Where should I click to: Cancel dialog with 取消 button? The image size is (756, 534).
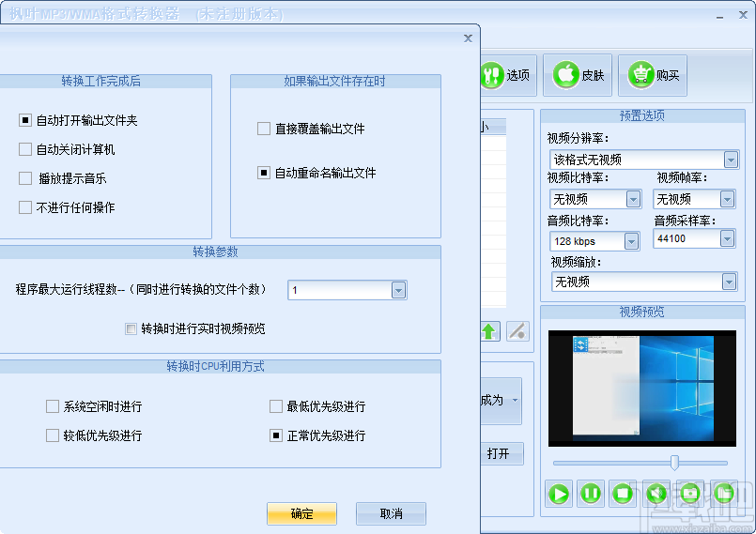pos(391,513)
